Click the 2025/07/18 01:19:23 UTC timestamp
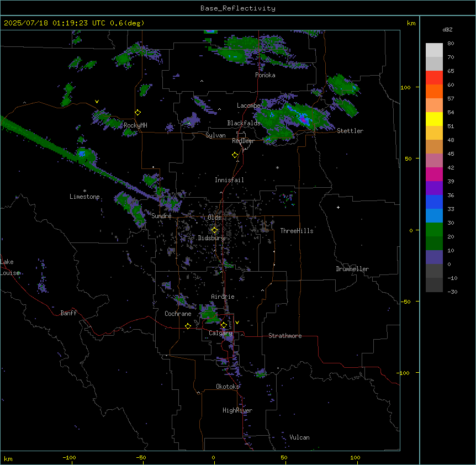 55,23
